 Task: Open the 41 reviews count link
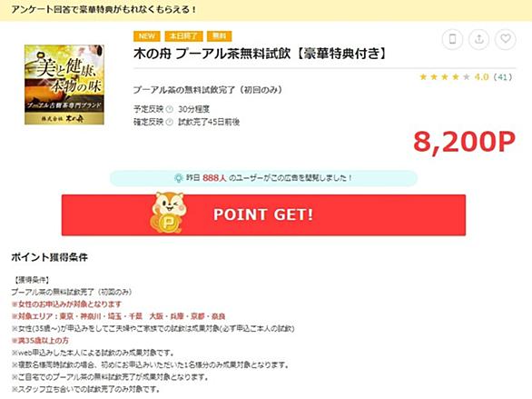point(503,77)
